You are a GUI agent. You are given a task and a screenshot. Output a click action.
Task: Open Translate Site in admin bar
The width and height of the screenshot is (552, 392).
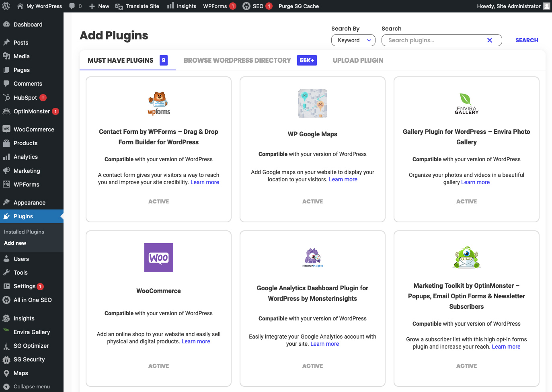(137, 6)
